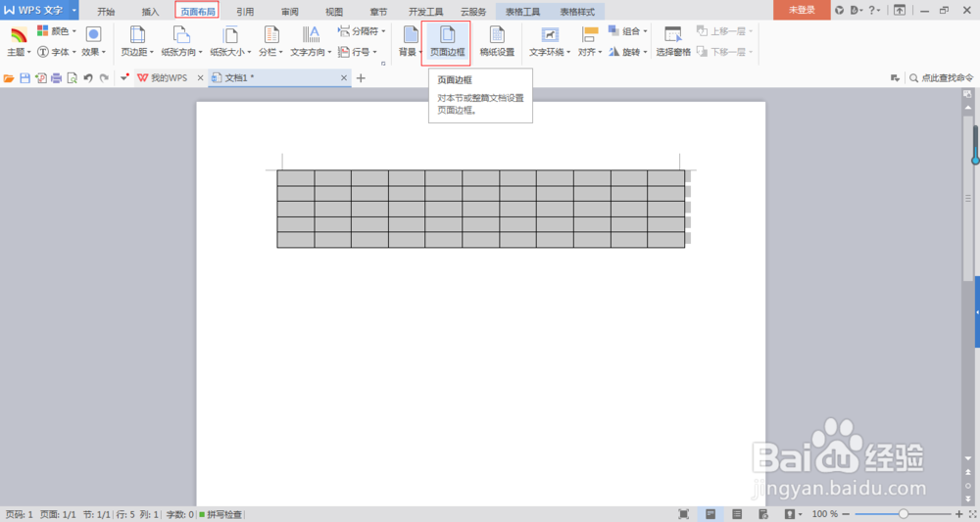
Task: Select page layout view in status bar
Action: [710, 514]
